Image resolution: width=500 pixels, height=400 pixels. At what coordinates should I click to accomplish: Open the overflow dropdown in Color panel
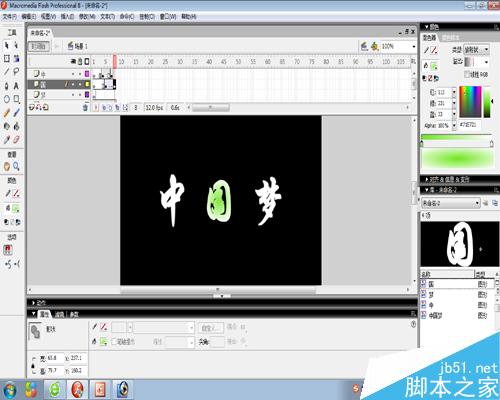pos(477,62)
